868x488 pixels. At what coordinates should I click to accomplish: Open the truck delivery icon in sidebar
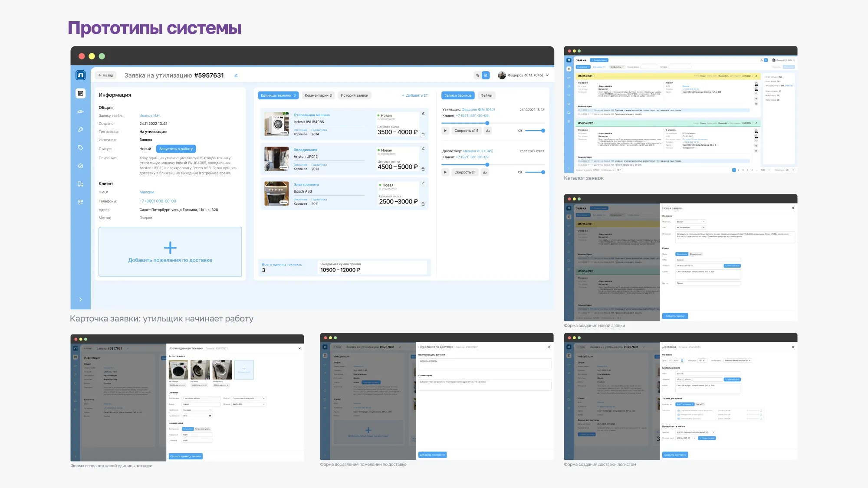pyautogui.click(x=81, y=184)
